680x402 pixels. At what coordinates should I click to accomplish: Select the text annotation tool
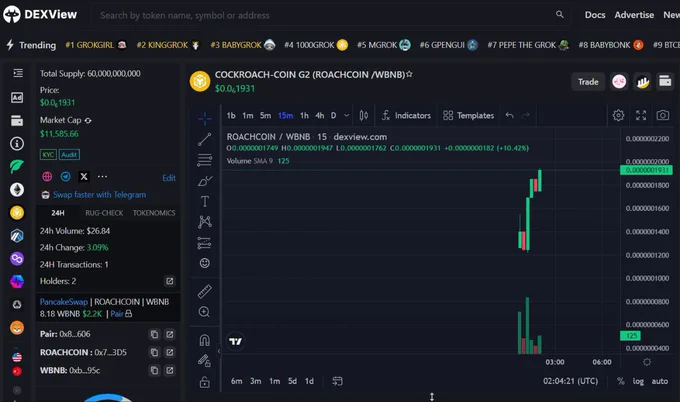coord(205,201)
